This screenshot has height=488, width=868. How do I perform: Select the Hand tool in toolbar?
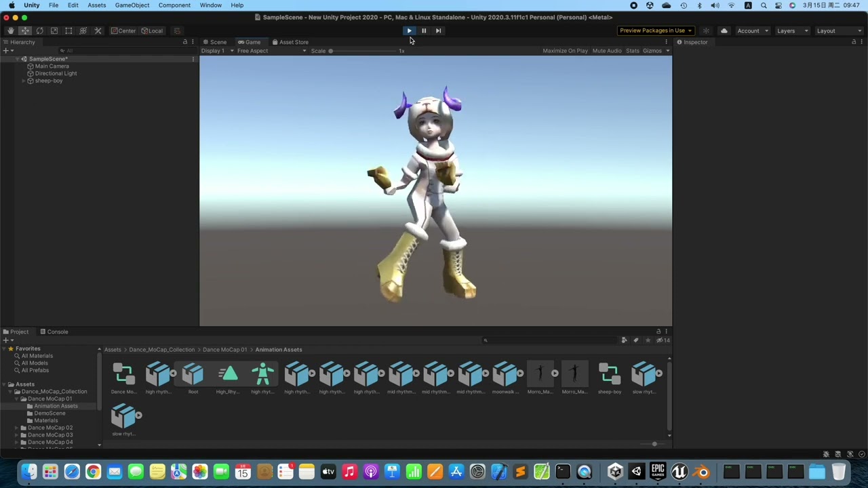pyautogui.click(x=10, y=30)
